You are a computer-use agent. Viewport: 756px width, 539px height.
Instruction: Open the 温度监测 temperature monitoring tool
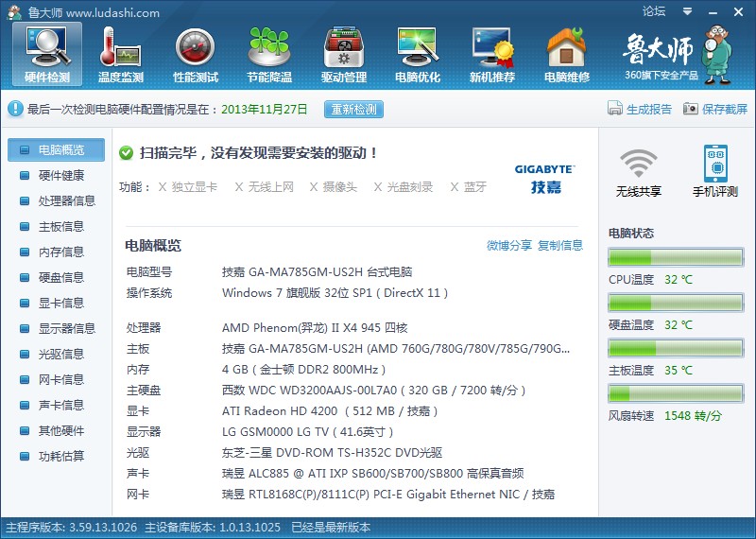pyautogui.click(x=121, y=55)
